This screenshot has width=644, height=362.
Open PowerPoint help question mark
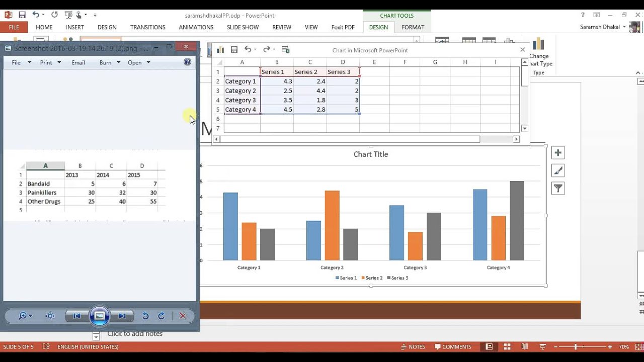point(583,15)
